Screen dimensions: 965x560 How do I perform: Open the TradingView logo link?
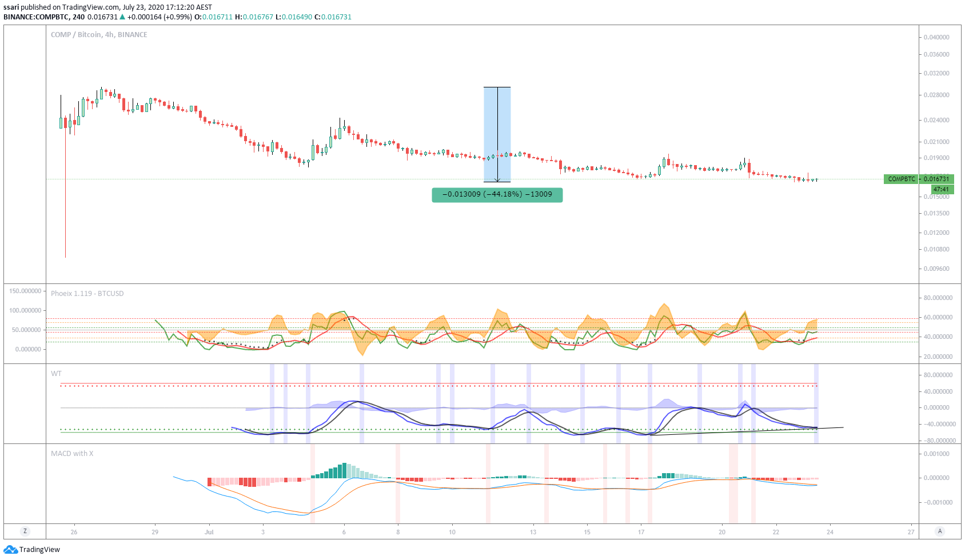31,550
